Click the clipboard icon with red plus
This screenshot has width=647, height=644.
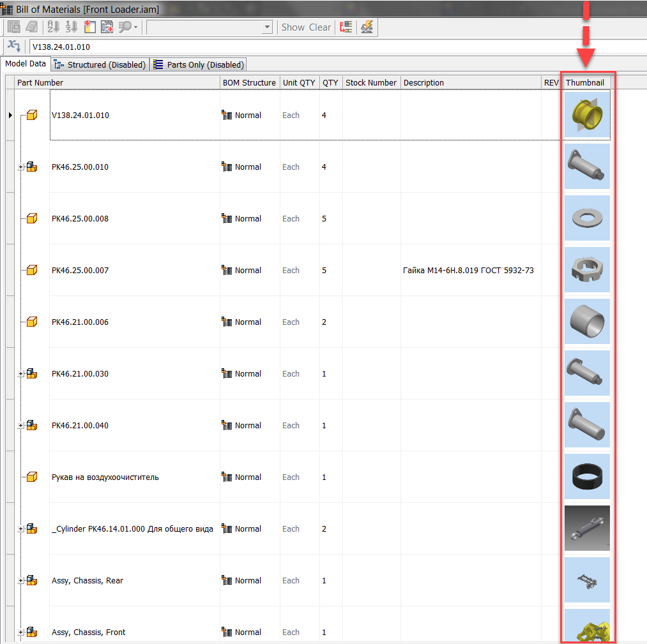[107, 27]
